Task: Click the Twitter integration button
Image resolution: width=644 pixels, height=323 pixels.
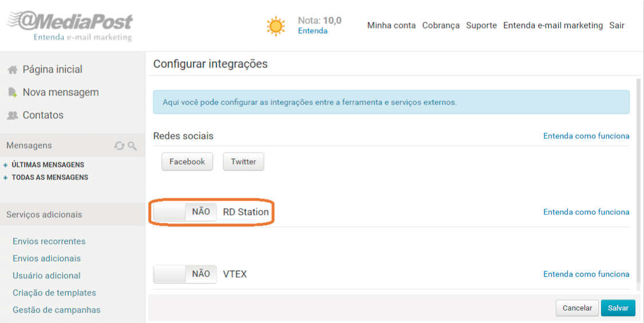Action: (243, 161)
